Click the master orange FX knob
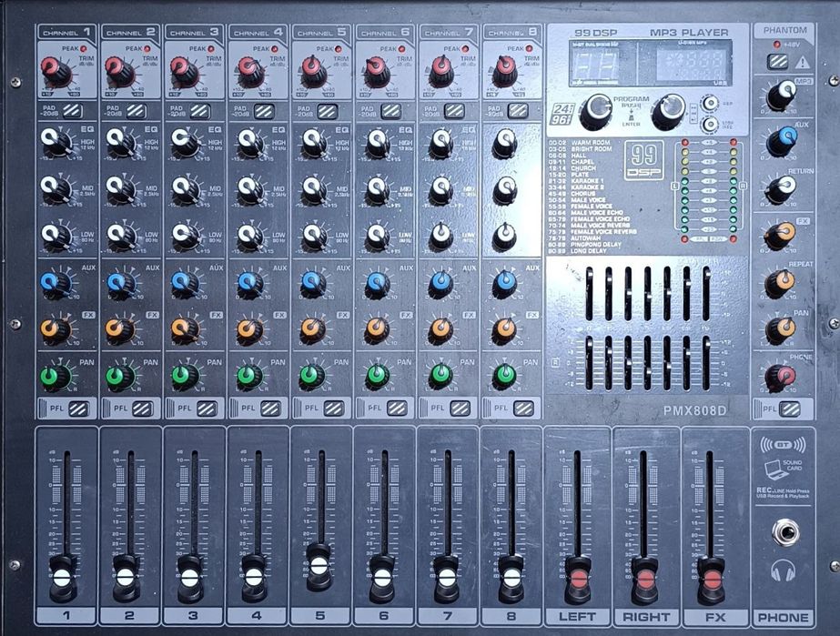 781,236
